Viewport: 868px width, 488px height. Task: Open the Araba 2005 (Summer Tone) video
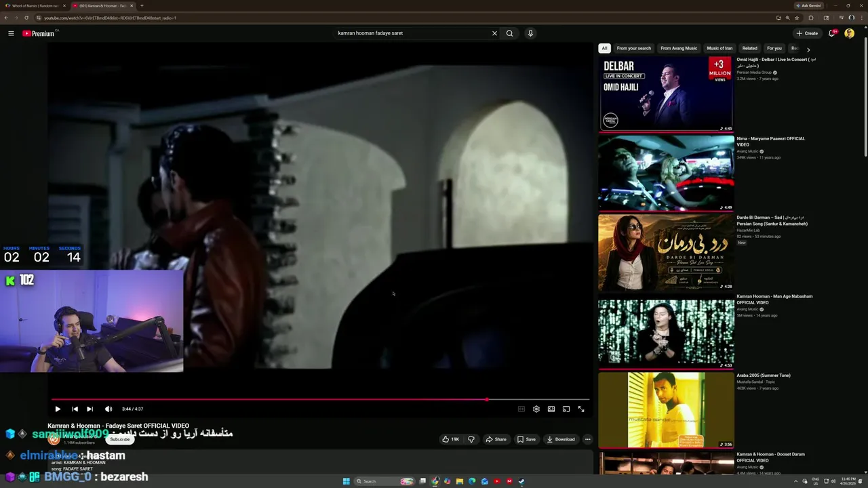(666, 410)
